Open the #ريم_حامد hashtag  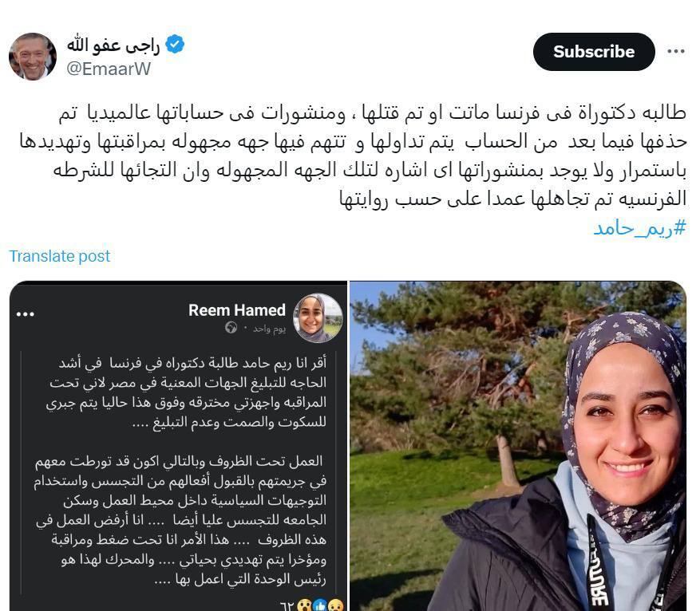click(639, 228)
